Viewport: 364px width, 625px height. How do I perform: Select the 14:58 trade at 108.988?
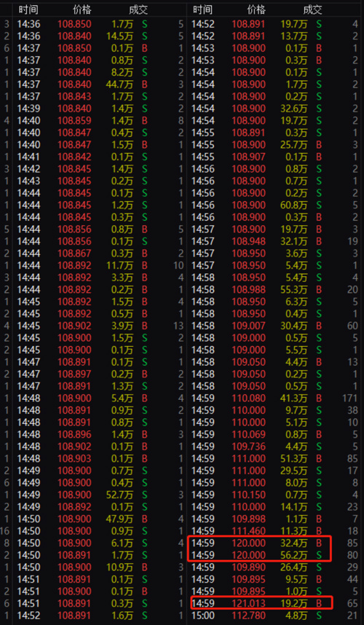pyautogui.click(x=274, y=289)
